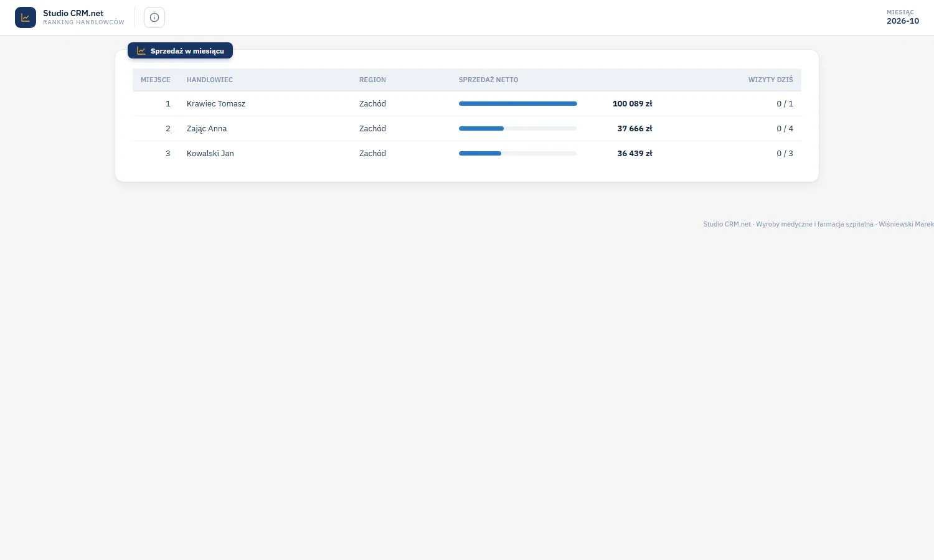
Task: Click the 100 089 zł sales value
Action: coord(633,104)
